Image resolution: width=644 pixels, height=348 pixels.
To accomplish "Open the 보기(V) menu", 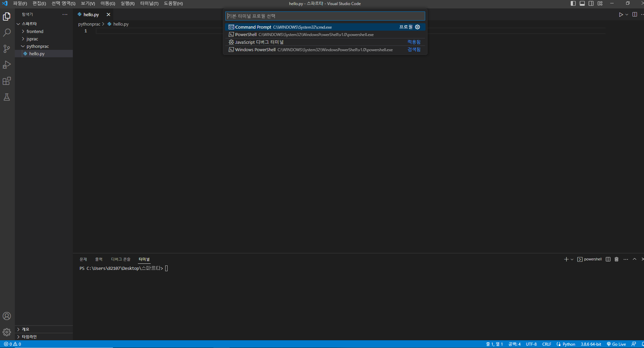I will point(88,3).
